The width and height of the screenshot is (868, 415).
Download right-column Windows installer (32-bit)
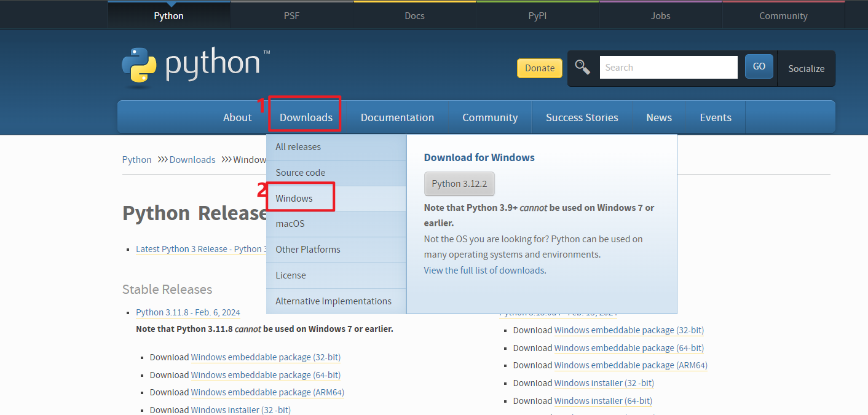point(604,383)
